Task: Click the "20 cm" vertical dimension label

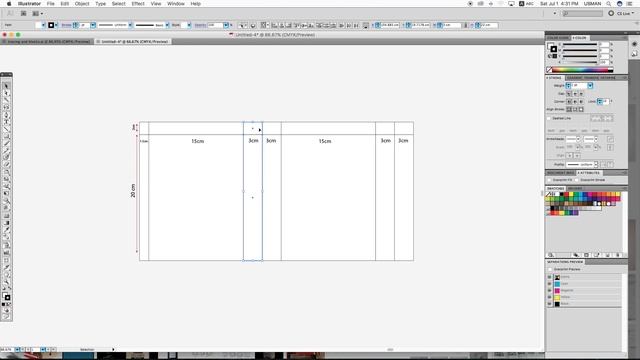Action: point(133,191)
